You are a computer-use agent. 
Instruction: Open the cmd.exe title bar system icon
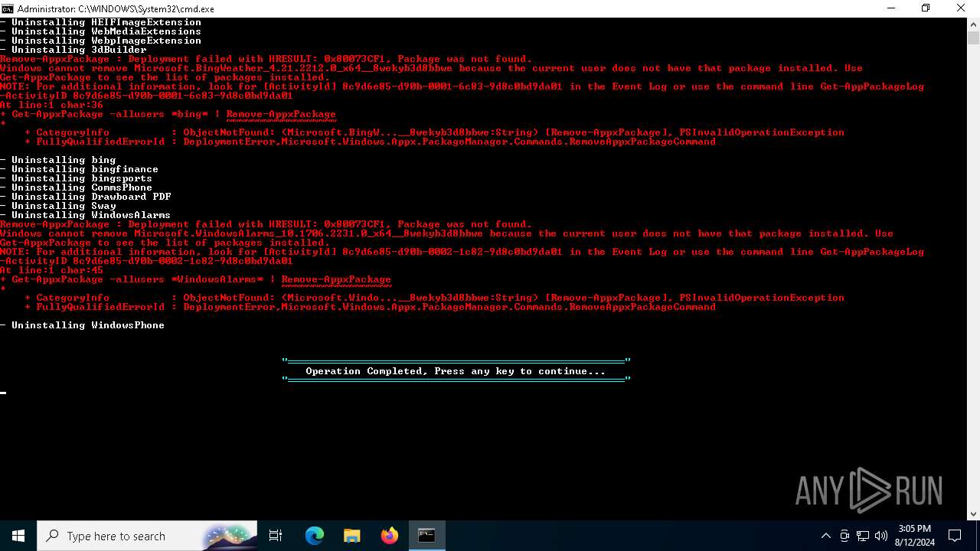click(8, 8)
